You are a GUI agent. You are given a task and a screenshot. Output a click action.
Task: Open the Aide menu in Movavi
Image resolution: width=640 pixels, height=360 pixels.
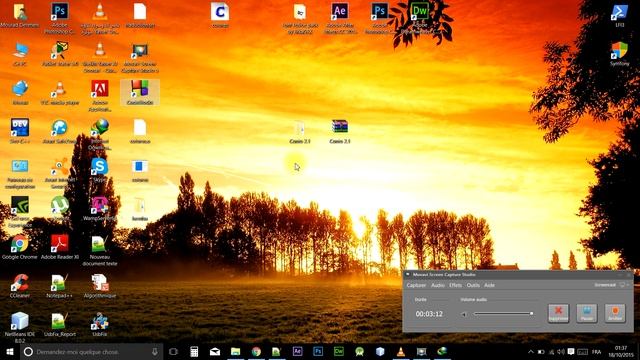tap(489, 285)
